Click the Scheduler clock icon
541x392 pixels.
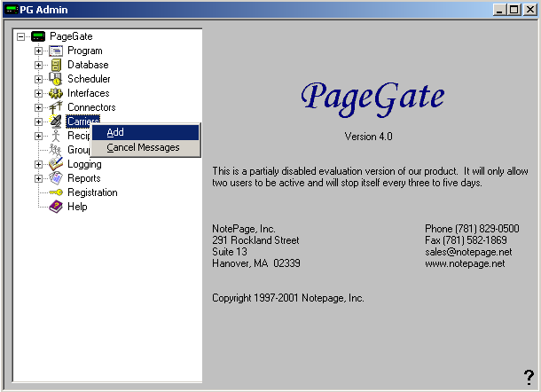55,79
